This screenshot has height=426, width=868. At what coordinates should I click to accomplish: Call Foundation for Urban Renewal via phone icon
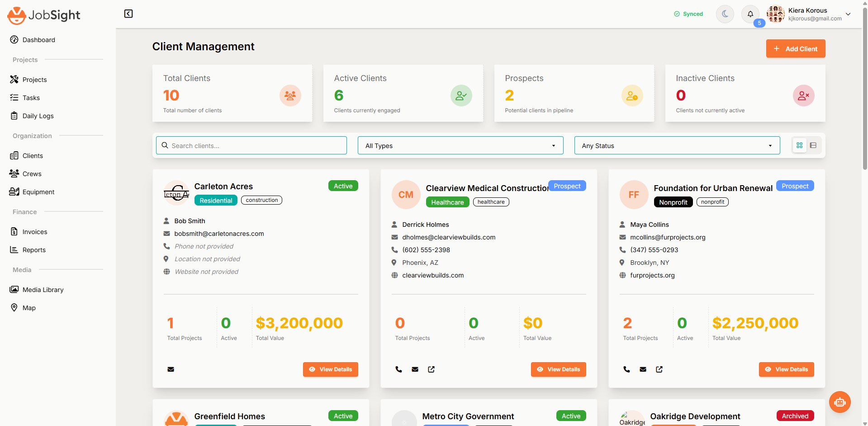click(x=626, y=369)
